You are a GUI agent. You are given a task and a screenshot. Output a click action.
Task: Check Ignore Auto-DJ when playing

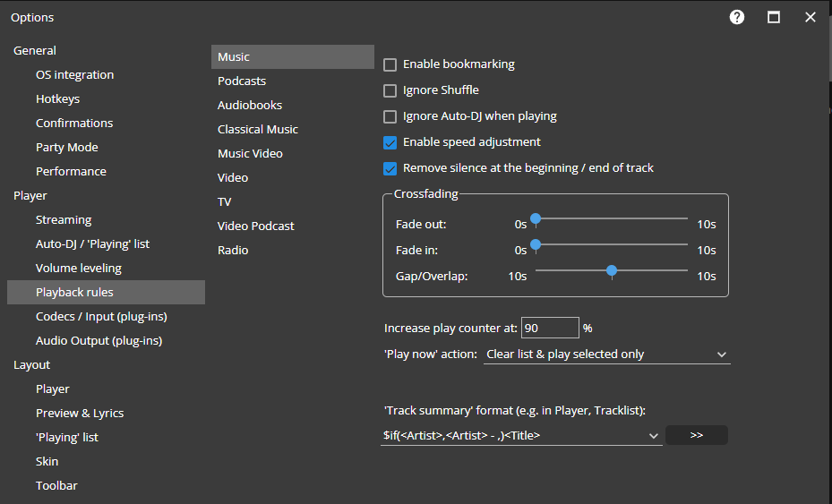click(x=390, y=116)
